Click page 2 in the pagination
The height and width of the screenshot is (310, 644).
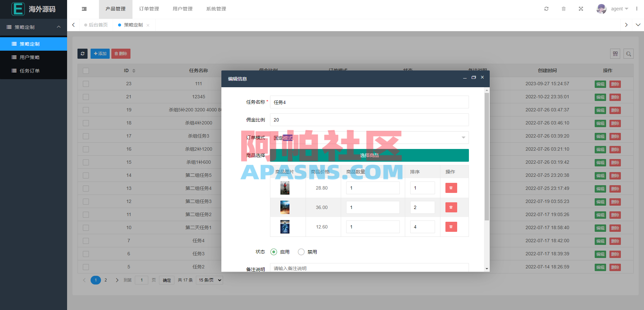tap(106, 280)
